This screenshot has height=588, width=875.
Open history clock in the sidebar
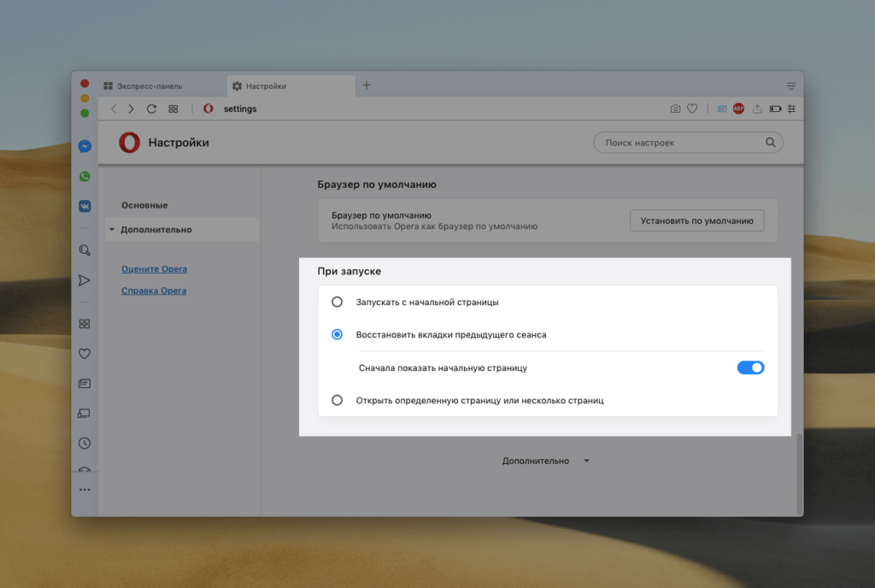(x=85, y=443)
